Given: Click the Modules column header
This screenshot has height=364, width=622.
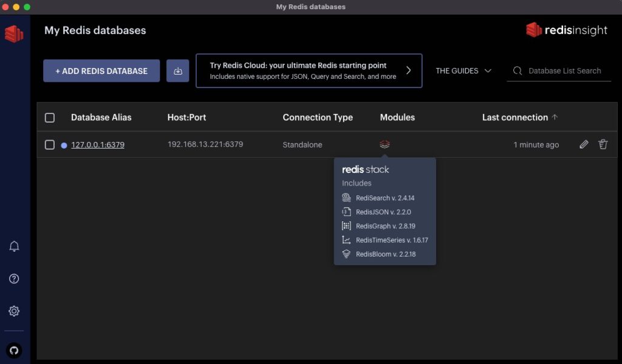Looking at the screenshot, I should click(397, 117).
